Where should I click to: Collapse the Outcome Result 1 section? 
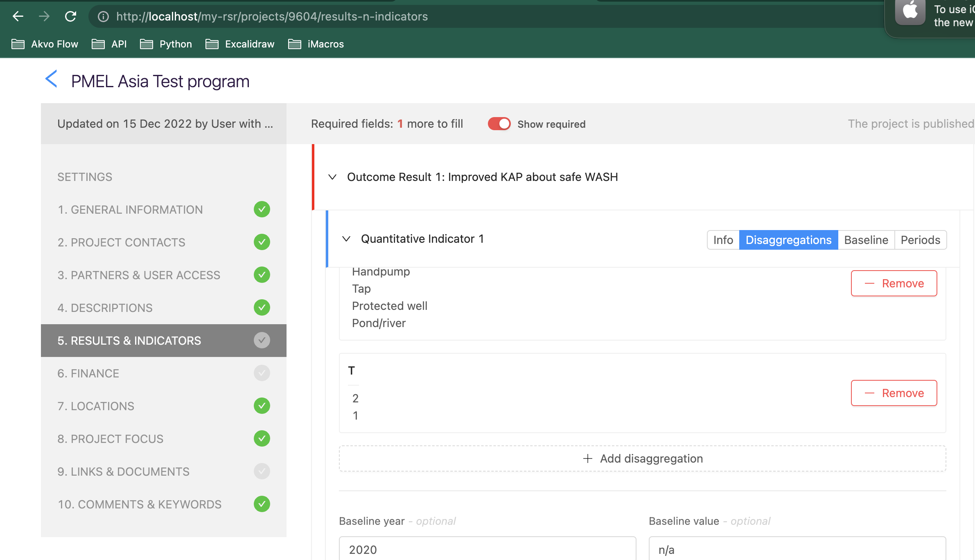pos(332,177)
